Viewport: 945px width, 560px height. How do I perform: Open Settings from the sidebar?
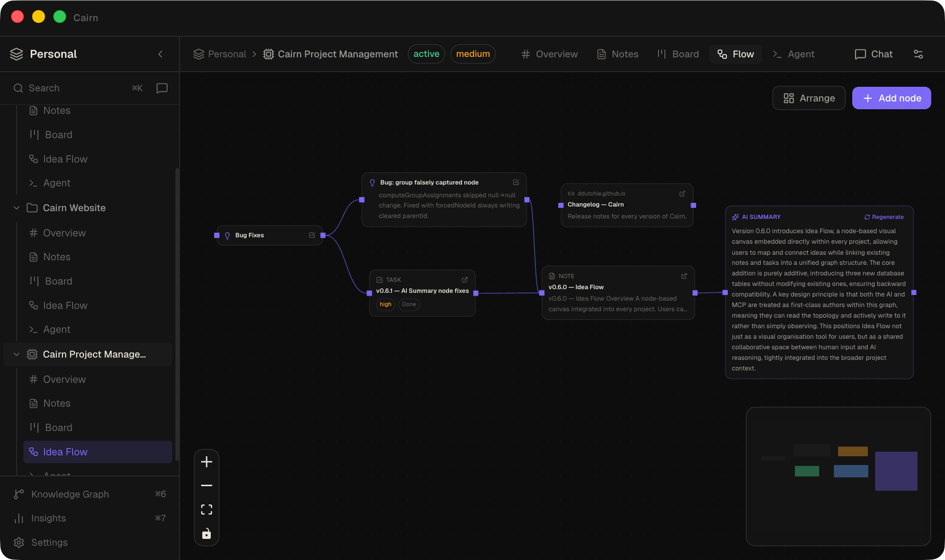(90, 543)
